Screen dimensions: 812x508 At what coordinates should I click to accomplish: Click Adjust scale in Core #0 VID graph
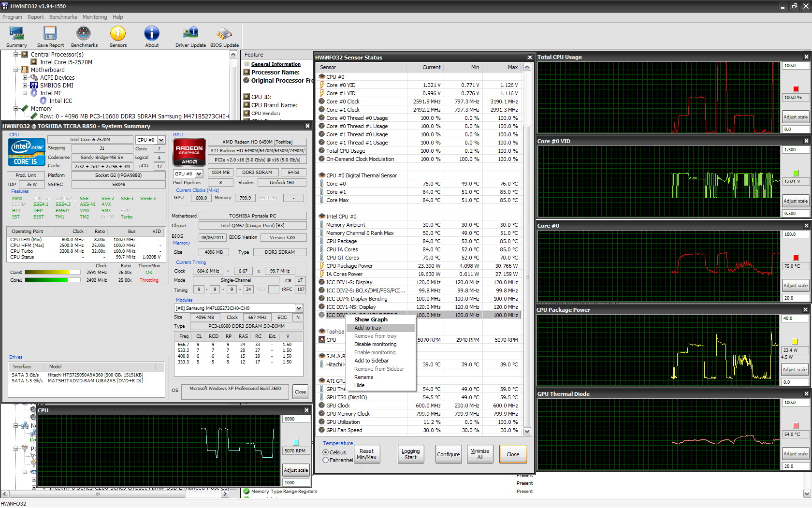795,201
